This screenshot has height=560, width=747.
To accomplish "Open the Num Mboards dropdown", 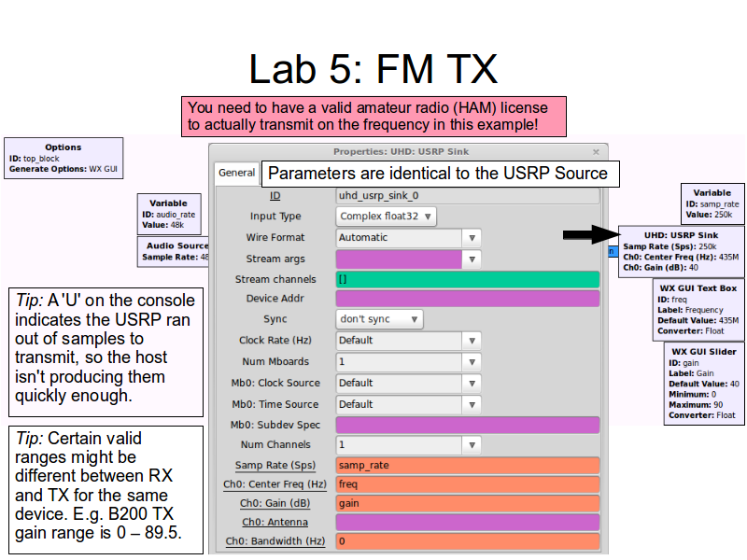I will click(472, 362).
